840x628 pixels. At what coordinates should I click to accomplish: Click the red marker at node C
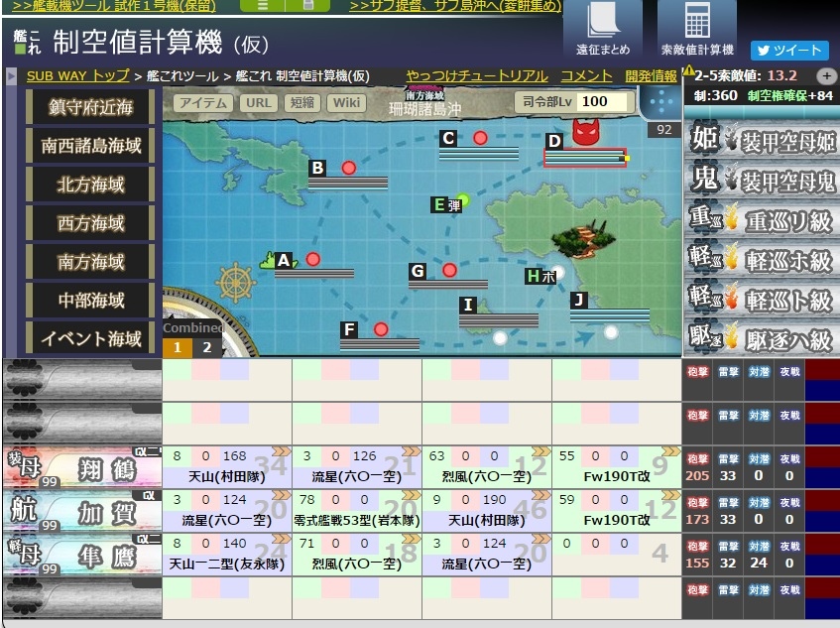point(480,138)
